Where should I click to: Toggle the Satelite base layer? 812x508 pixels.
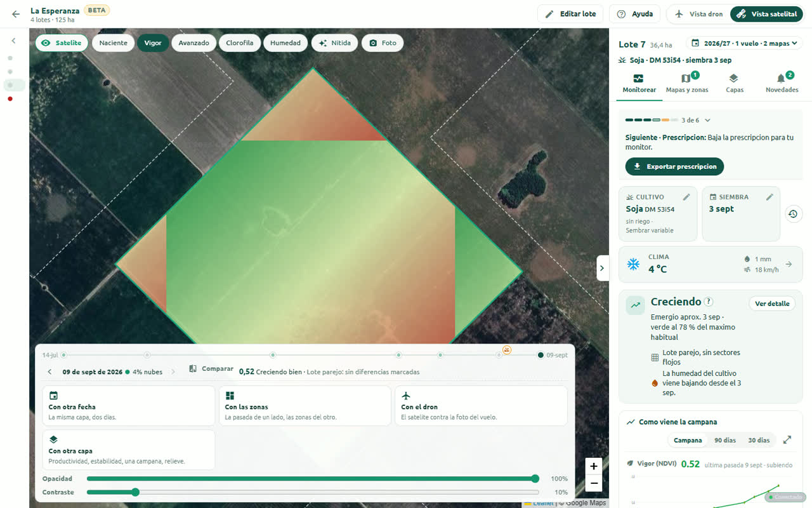pos(62,43)
